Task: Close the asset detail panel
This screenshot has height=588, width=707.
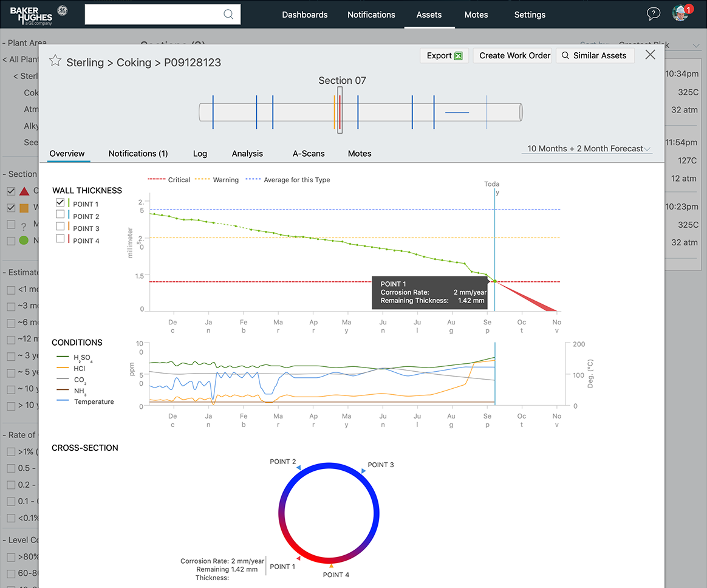Action: click(650, 55)
